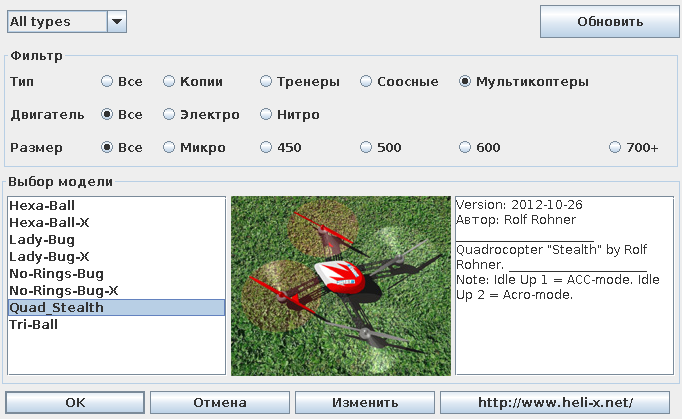Select Размер radio option Все
682x419 pixels.
coord(107,147)
